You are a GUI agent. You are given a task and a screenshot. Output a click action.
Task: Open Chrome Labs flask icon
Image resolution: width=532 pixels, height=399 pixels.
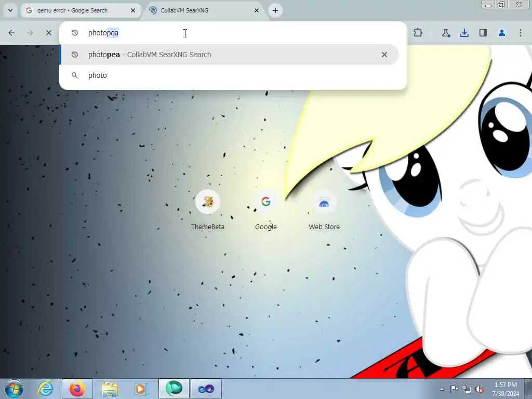click(x=446, y=33)
